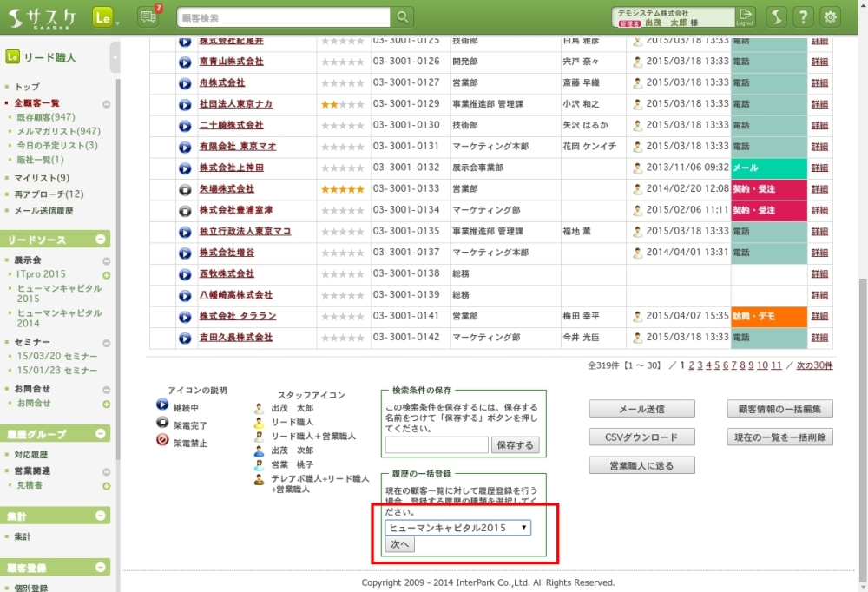Open the help question mark icon

pyautogui.click(x=804, y=17)
